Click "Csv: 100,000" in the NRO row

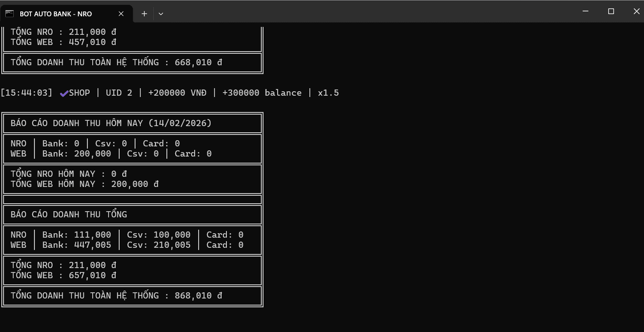pyautogui.click(x=159, y=235)
